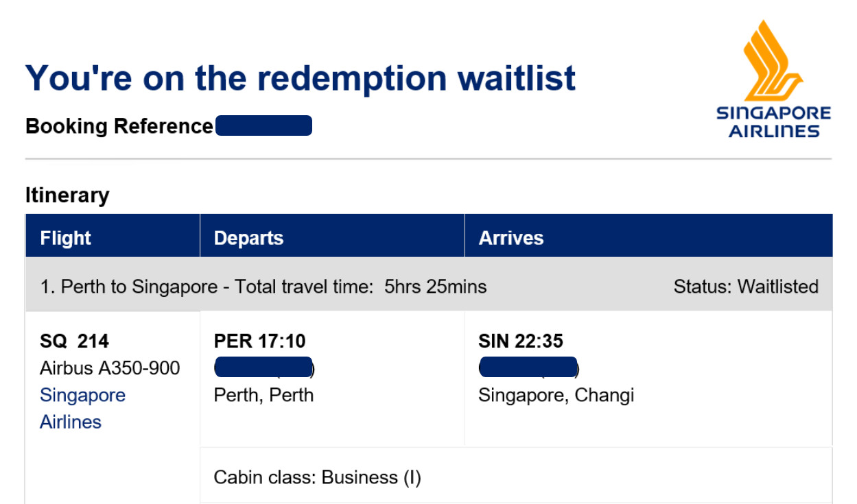This screenshot has height=504, width=857.
Task: Click the SIN 22:35 arrival time
Action: (521, 341)
